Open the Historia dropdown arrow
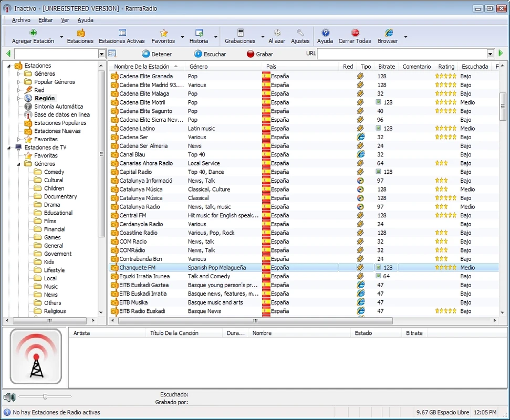This screenshot has width=510, height=420. click(216, 37)
